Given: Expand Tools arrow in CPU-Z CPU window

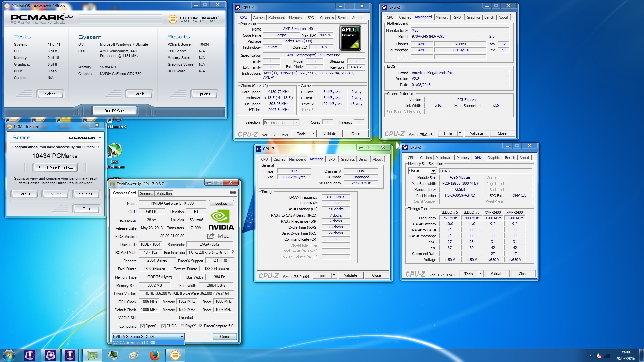Looking at the screenshot, I should 313,134.
